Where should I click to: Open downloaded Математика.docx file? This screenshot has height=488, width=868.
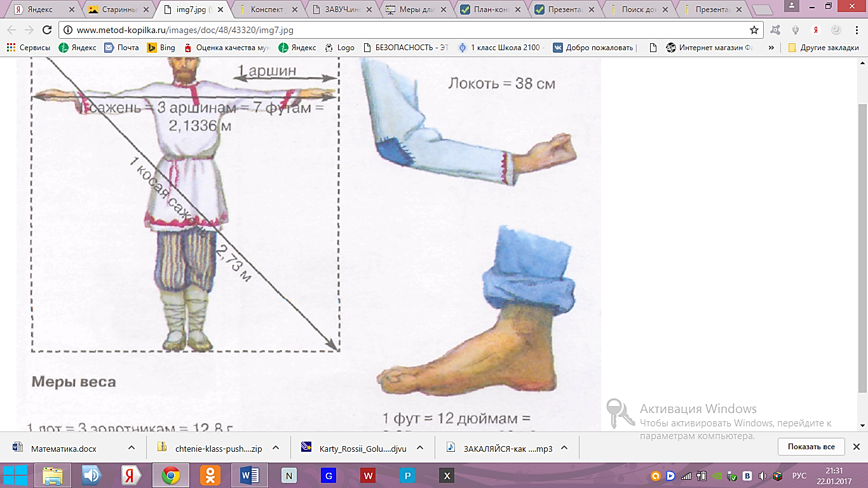coord(64,448)
